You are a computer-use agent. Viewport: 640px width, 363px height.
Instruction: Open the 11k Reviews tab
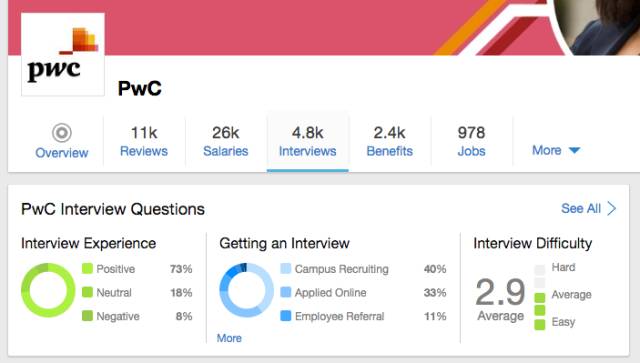coord(144,142)
